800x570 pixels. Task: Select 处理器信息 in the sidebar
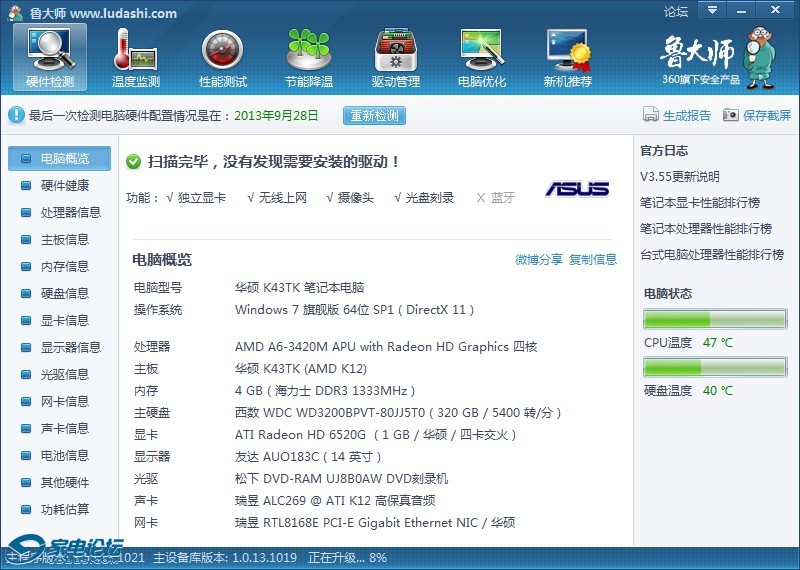70,212
